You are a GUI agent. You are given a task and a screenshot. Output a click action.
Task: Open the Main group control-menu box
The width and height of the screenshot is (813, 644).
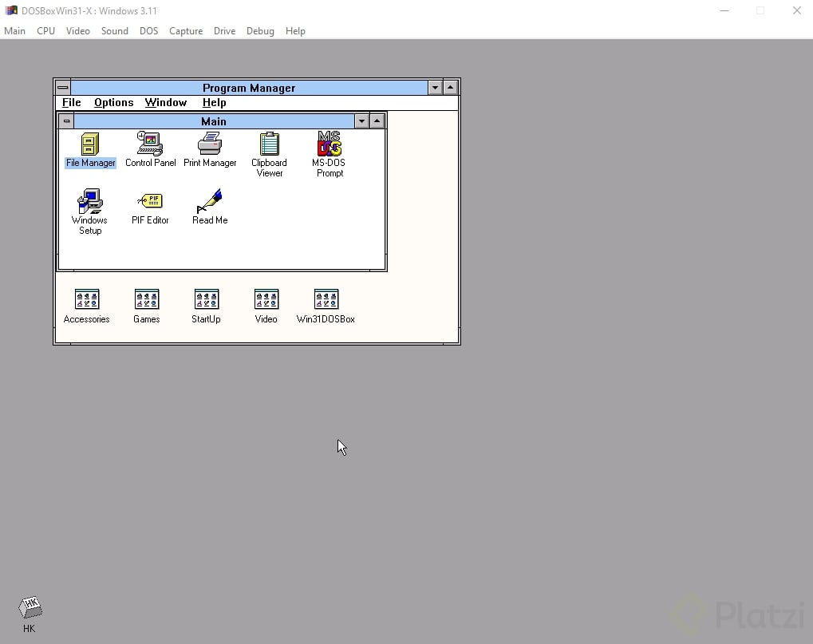click(66, 121)
